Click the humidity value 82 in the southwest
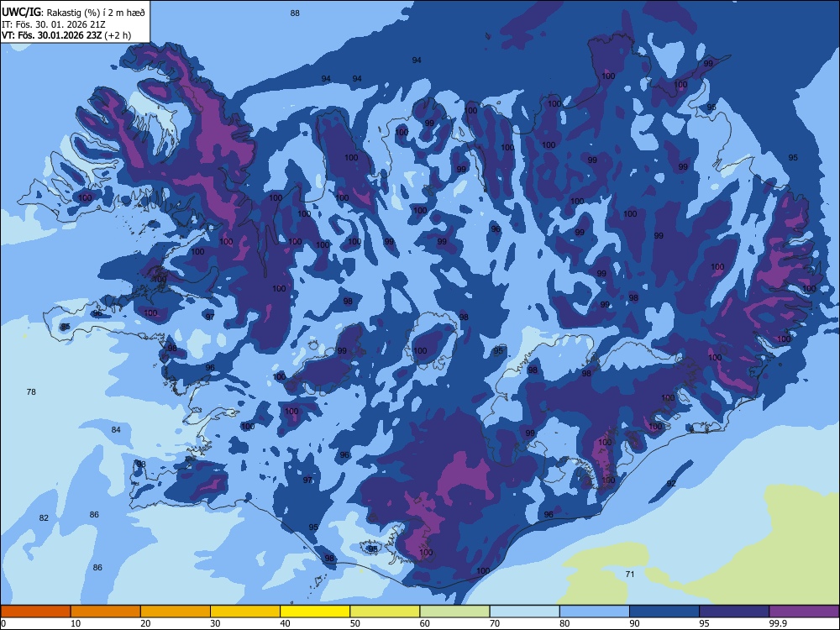This screenshot has width=840, height=630. 44,517
